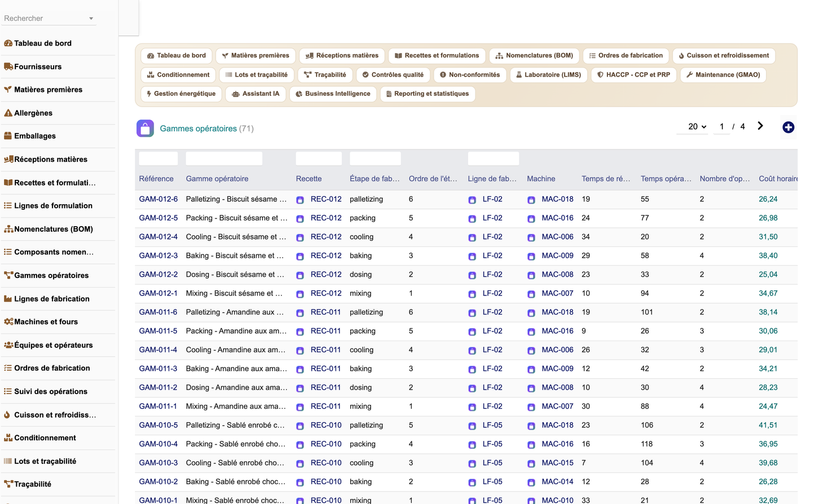Open Business Intelligence tab
This screenshot has height=504, width=815.
(333, 94)
